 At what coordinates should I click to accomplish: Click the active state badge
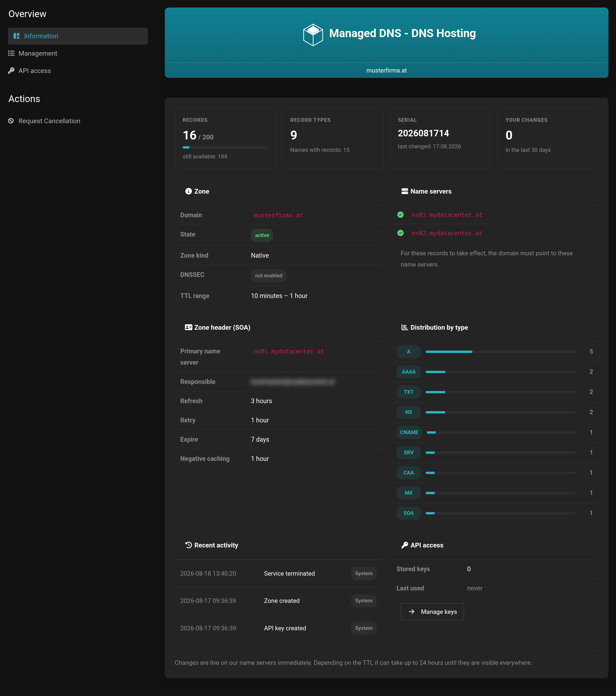[x=262, y=235]
